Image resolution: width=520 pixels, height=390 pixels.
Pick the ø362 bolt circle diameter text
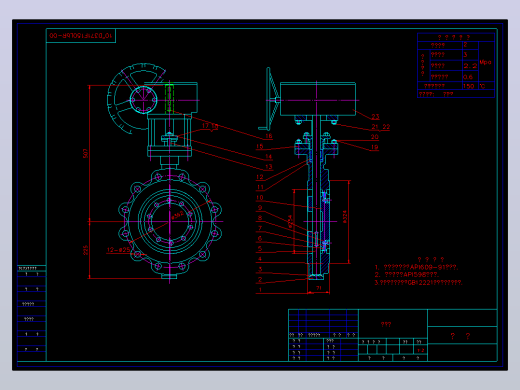point(177,215)
